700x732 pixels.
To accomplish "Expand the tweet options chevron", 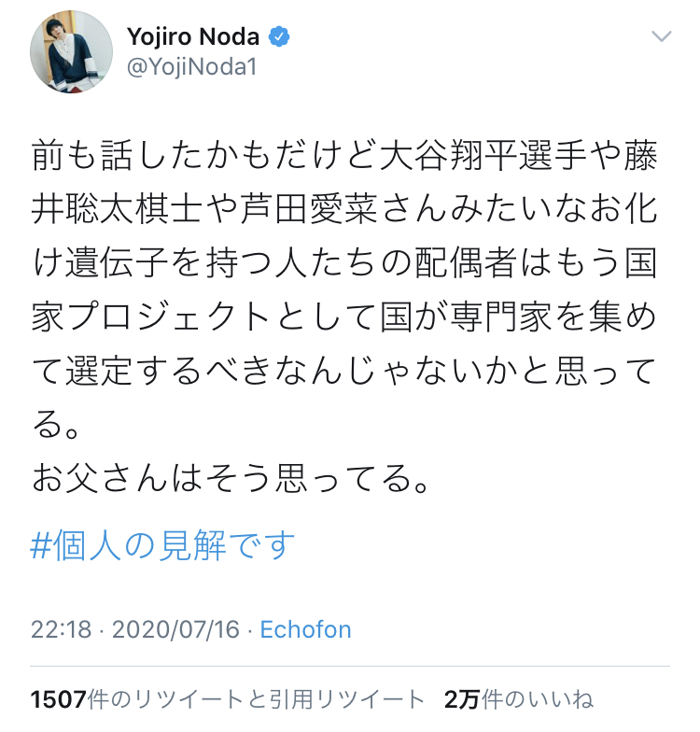I will [661, 36].
